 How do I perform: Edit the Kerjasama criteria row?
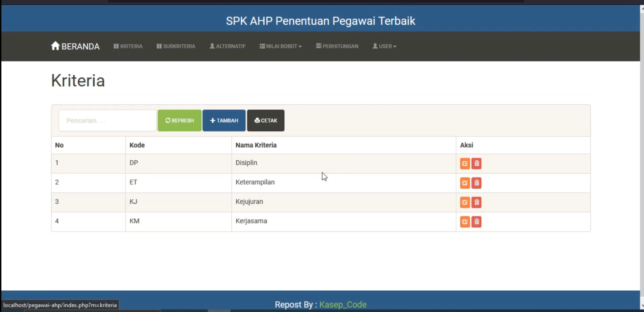465,222
